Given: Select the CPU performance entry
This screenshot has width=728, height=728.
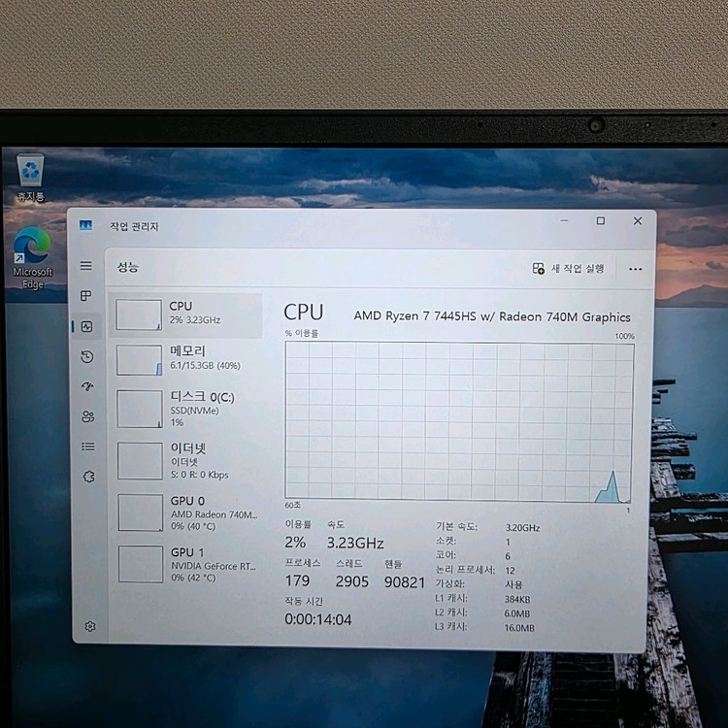Looking at the screenshot, I should coord(184,314).
